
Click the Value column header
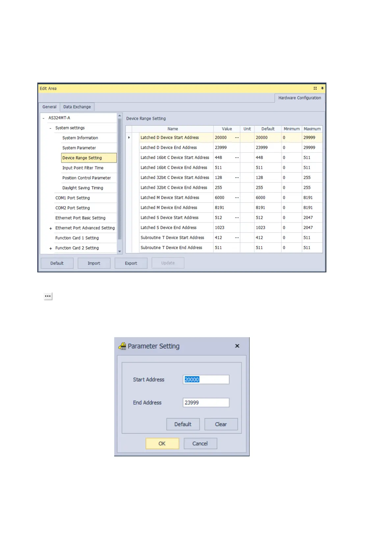click(x=227, y=129)
